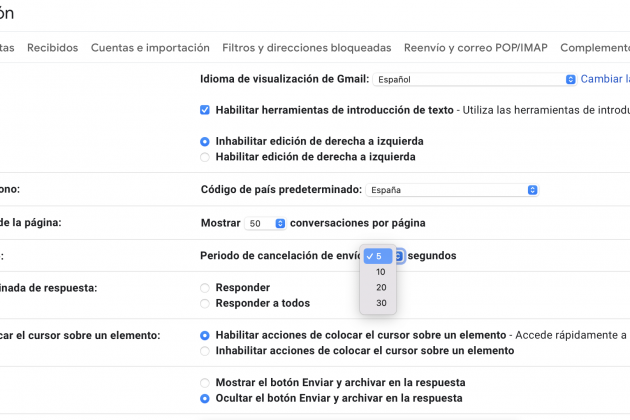Choose Ocultar el botón Enviar y archivar
630x420 pixels.
[205, 398]
